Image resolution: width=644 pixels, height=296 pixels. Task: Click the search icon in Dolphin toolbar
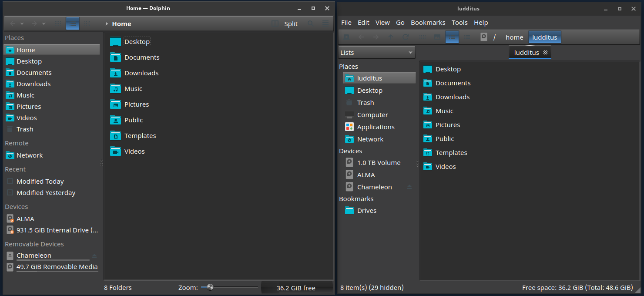310,24
